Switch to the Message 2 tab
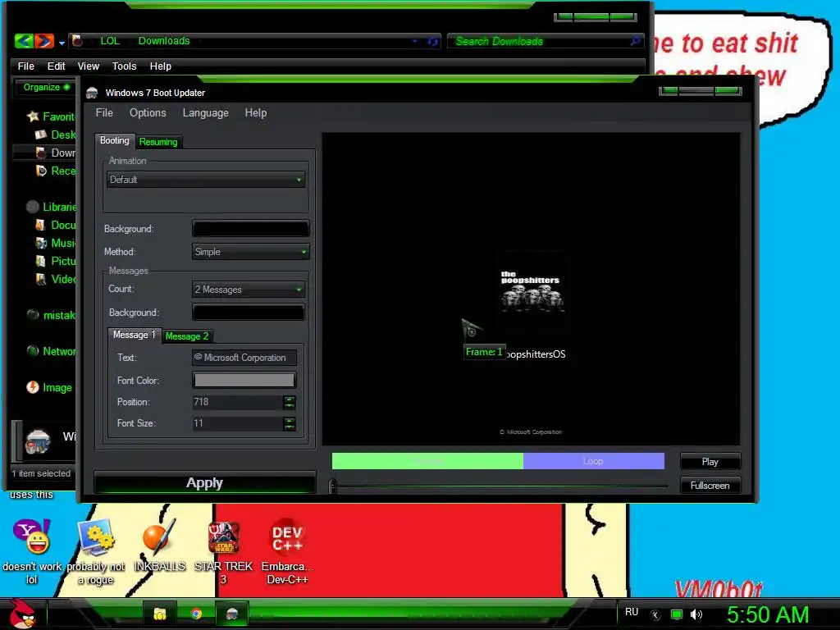The image size is (840, 630). pyautogui.click(x=186, y=336)
